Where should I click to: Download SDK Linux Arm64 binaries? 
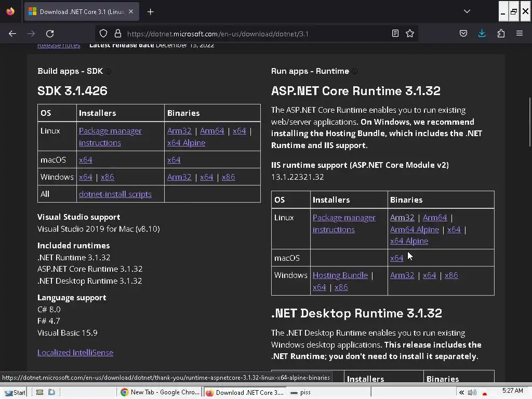[212, 131]
